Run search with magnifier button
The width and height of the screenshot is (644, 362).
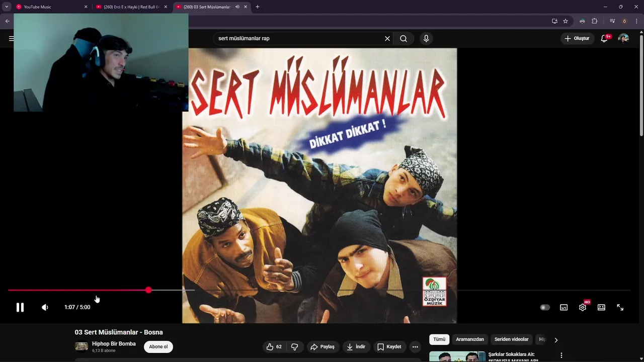point(404,38)
